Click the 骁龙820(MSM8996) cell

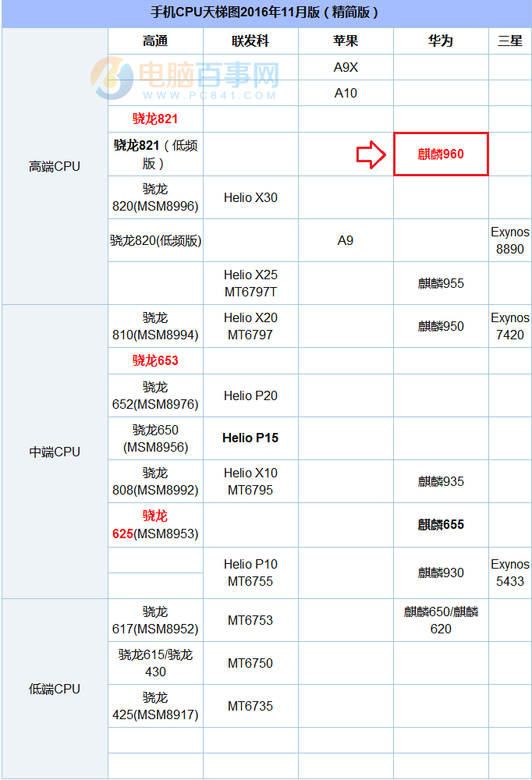[155, 197]
